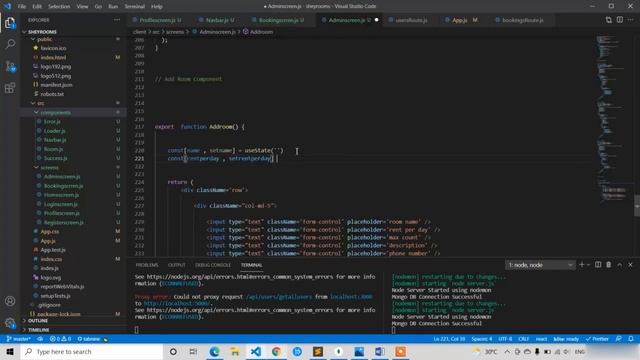Close the terminal panel
640x360 pixels.
(631, 265)
